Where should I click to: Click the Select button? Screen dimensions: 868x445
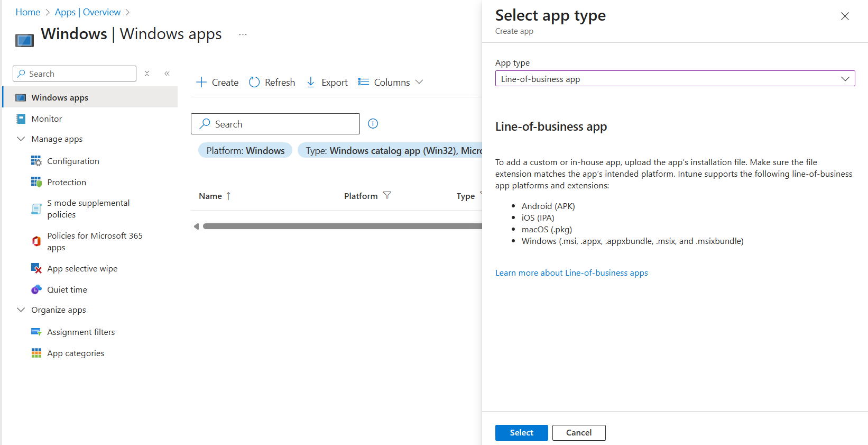click(521, 433)
